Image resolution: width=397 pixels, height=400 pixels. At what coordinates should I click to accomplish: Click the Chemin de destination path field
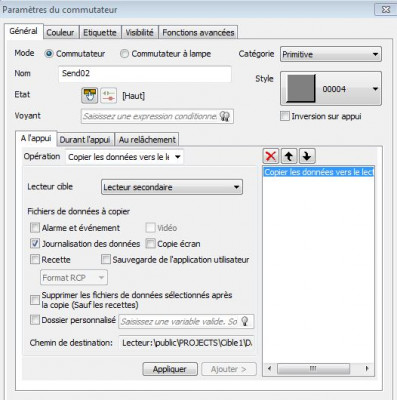[186, 342]
